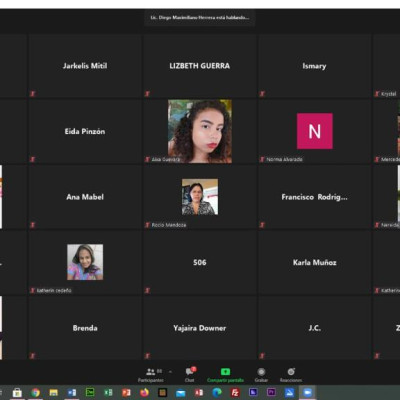The height and width of the screenshot is (400, 400).
Task: Select the Zoom taskbar icon
Action: [x=307, y=393]
